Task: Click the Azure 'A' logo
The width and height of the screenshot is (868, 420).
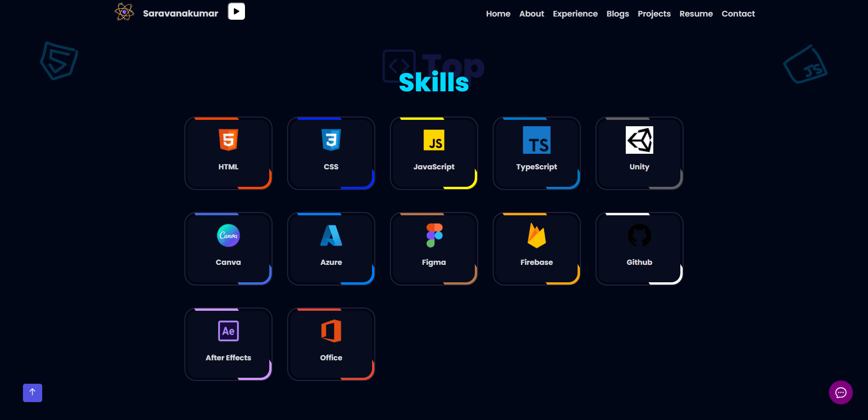Action: coord(331,235)
